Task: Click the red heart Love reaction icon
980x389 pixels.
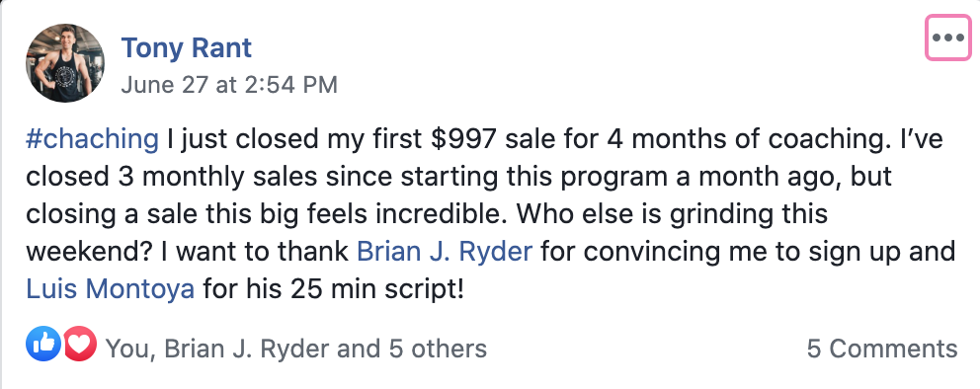Action: 79,344
